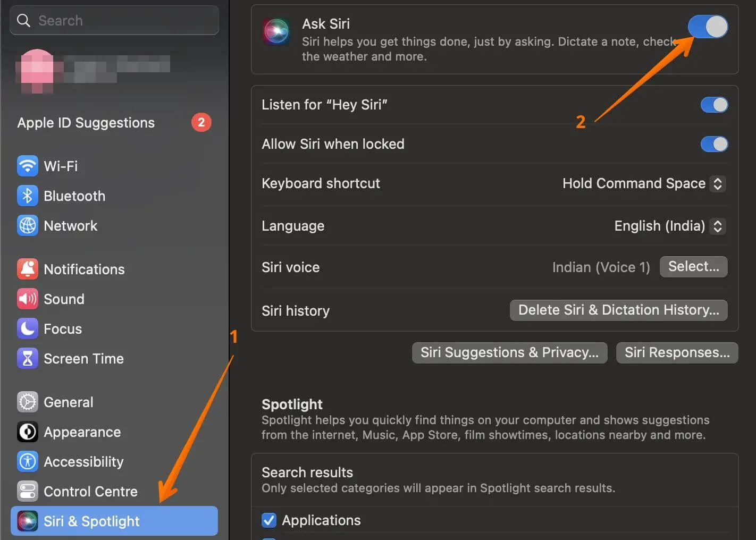The height and width of the screenshot is (540, 756).
Task: Click the Accessibility icon
Action: tap(28, 461)
